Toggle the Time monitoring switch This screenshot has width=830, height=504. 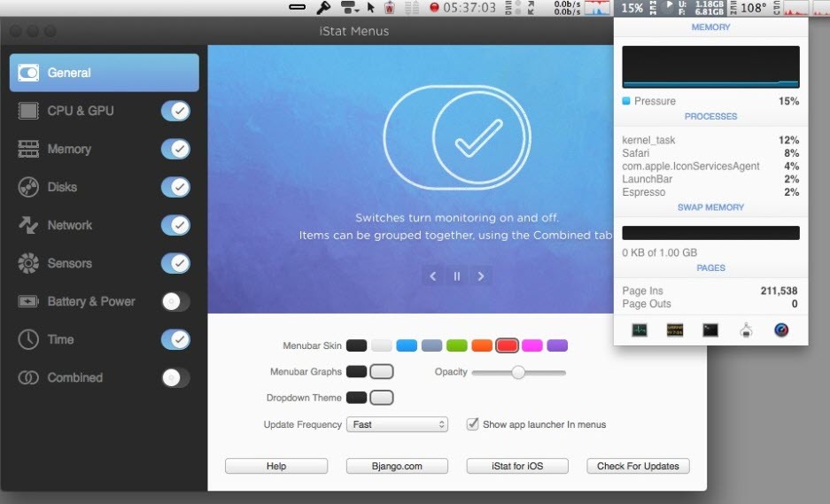175,339
